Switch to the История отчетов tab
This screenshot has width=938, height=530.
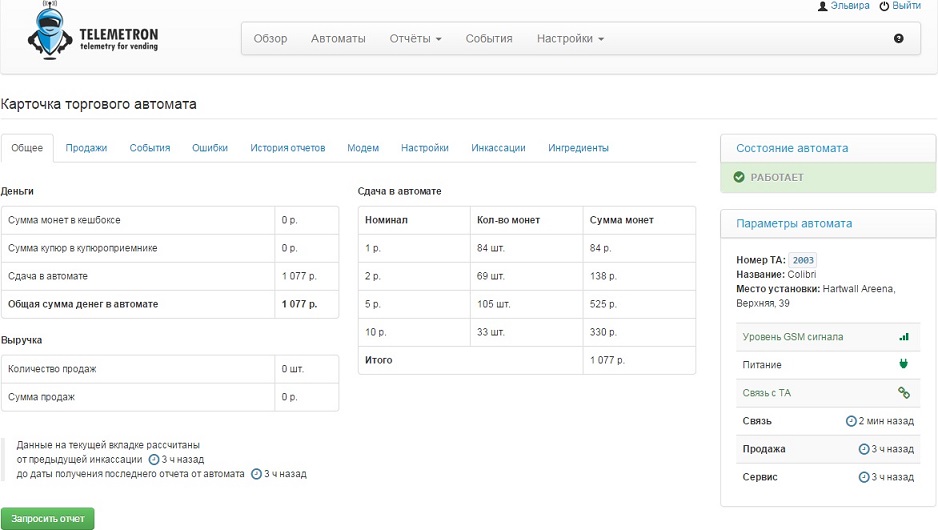pyautogui.click(x=288, y=148)
